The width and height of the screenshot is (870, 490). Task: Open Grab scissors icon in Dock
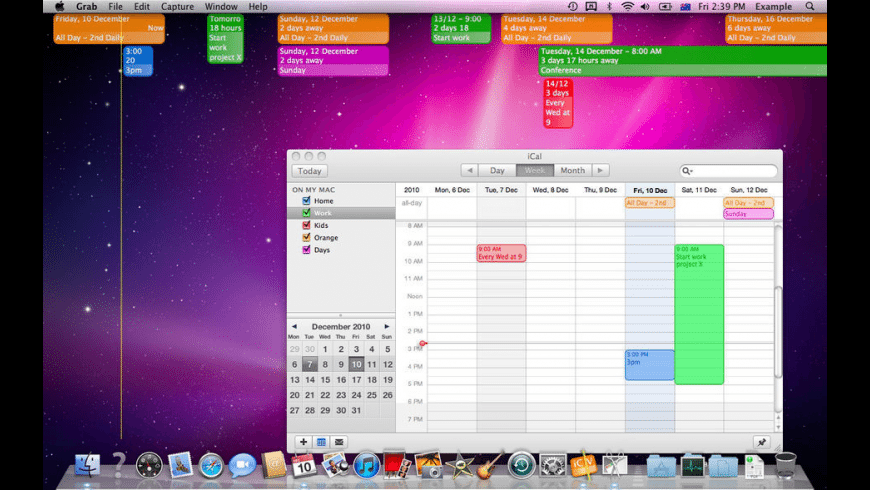click(614, 465)
